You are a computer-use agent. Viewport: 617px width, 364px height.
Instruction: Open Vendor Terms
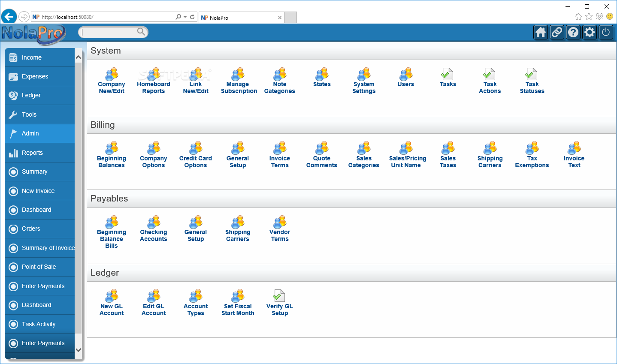pyautogui.click(x=280, y=229)
